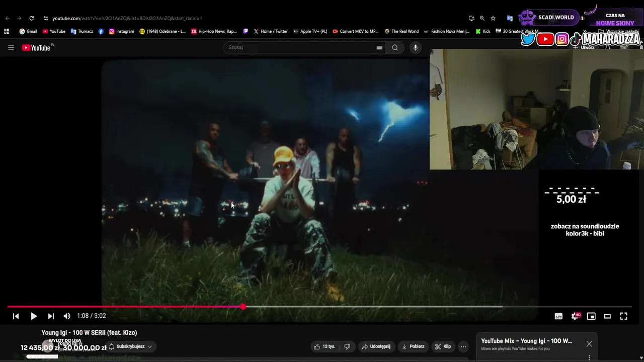
Task: Open the Hip-Hop News bookmark
Action: [214, 31]
